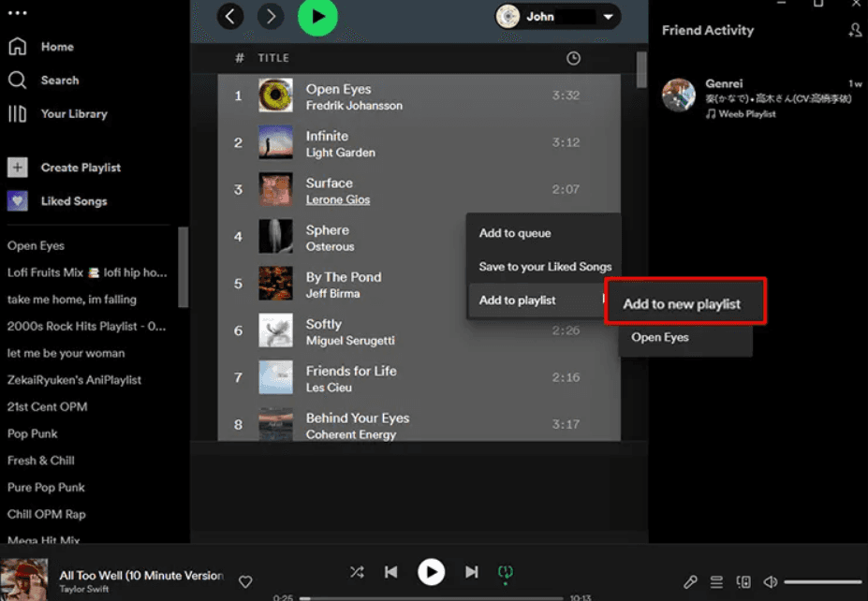Click now playing album cover
Viewport: 868px width, 601px height.
pyautogui.click(x=23, y=579)
